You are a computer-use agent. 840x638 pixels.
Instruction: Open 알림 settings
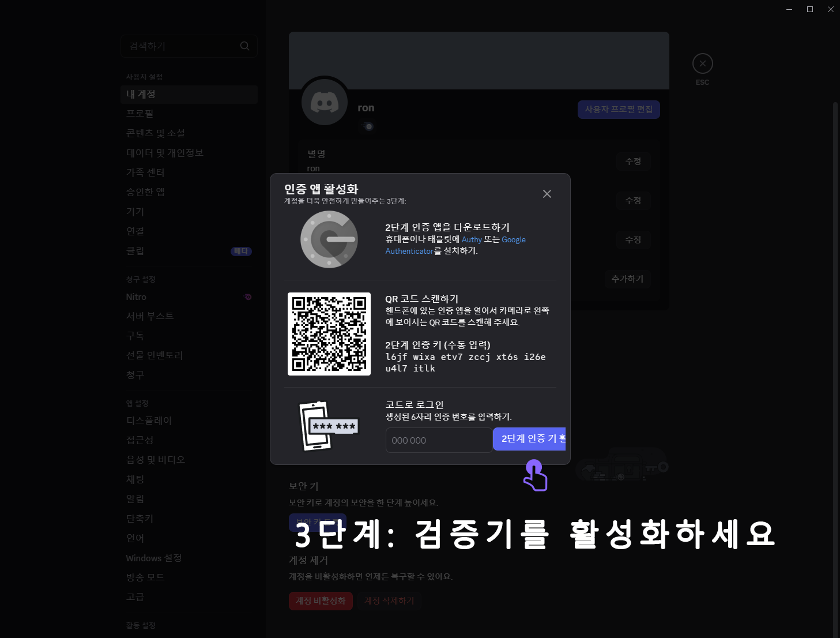coord(189,499)
